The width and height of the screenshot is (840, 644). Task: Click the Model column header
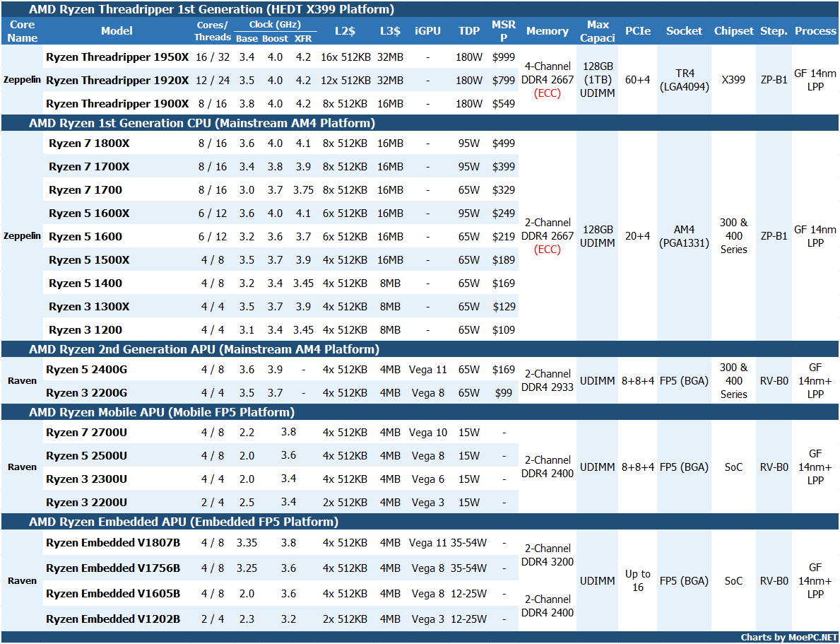tap(117, 30)
